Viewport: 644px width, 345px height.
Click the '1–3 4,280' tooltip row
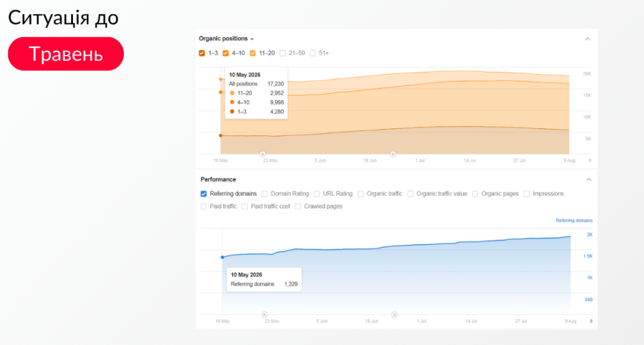point(257,112)
